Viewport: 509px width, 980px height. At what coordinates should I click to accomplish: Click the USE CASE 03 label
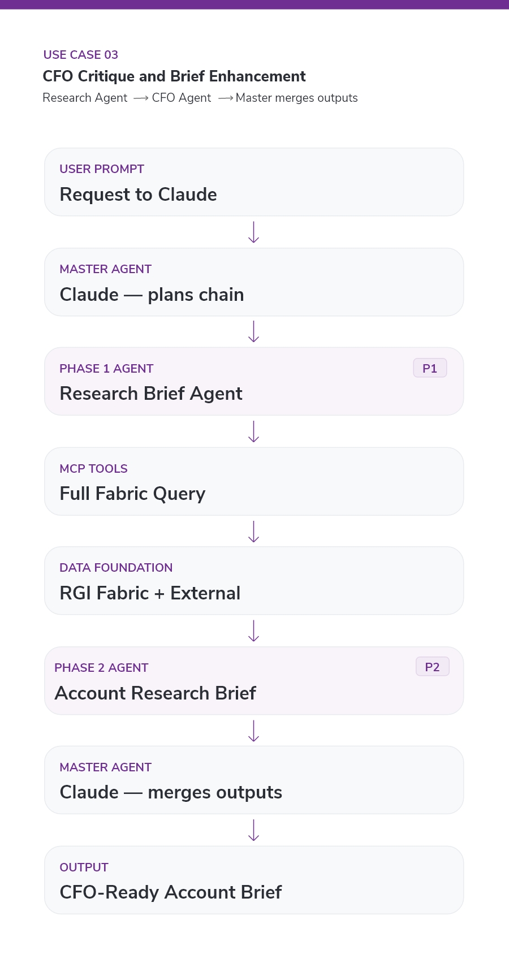[x=81, y=55]
